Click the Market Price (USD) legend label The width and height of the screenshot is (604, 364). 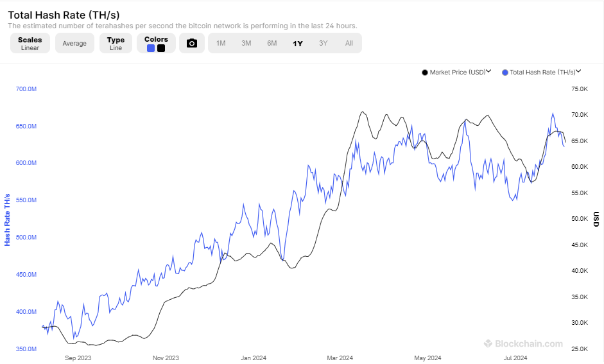pos(458,73)
